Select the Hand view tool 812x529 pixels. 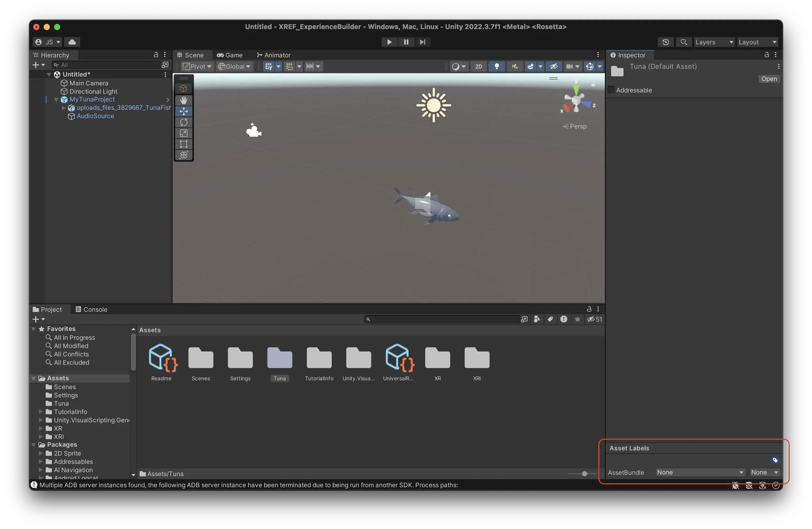click(184, 100)
